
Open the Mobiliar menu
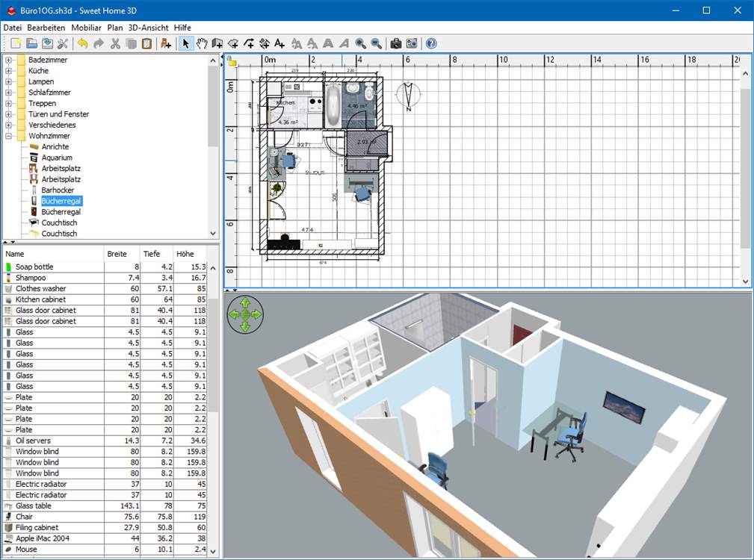(x=87, y=28)
